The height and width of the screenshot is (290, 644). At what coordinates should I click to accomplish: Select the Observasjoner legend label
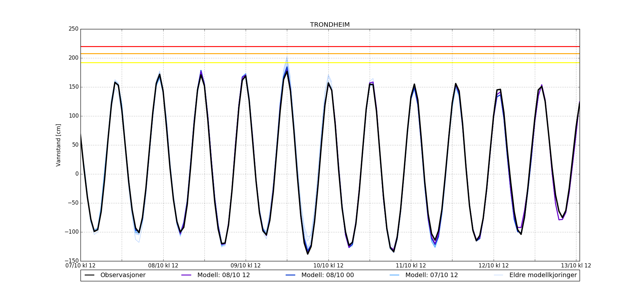[x=123, y=275]
